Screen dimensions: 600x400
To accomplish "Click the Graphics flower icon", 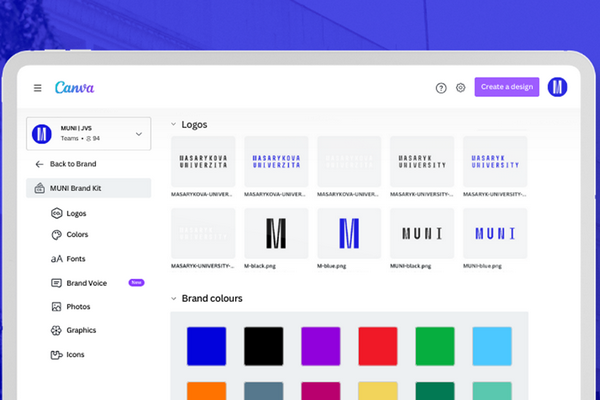I will click(x=56, y=330).
